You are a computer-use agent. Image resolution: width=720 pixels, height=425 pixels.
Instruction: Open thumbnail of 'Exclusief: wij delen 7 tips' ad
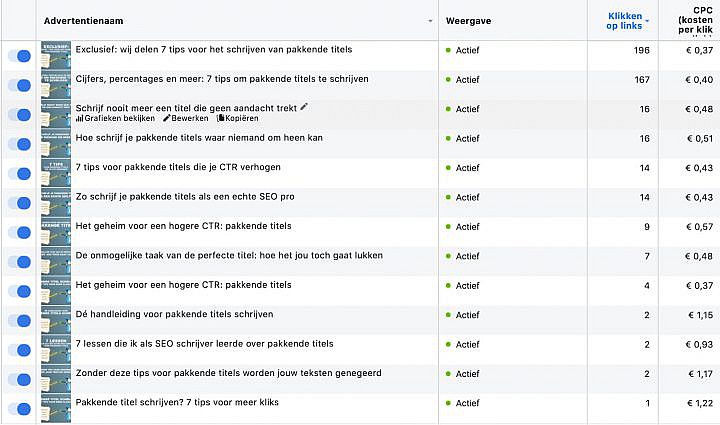[56, 56]
